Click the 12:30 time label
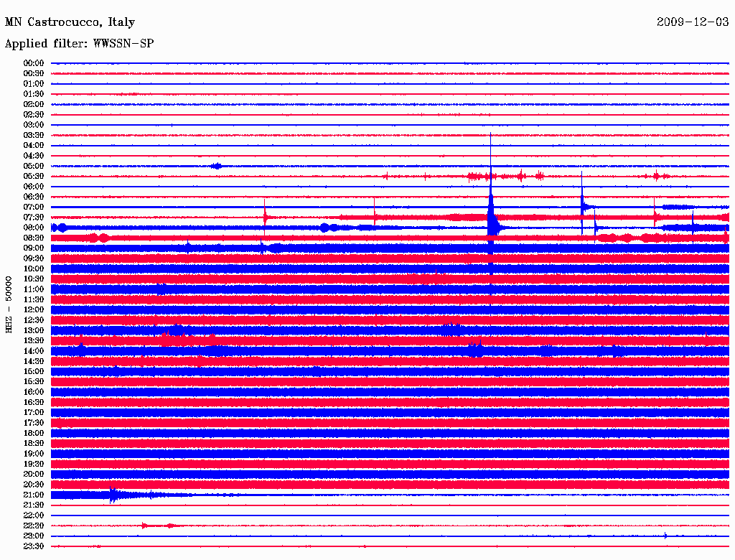735x560 pixels. pyautogui.click(x=34, y=320)
